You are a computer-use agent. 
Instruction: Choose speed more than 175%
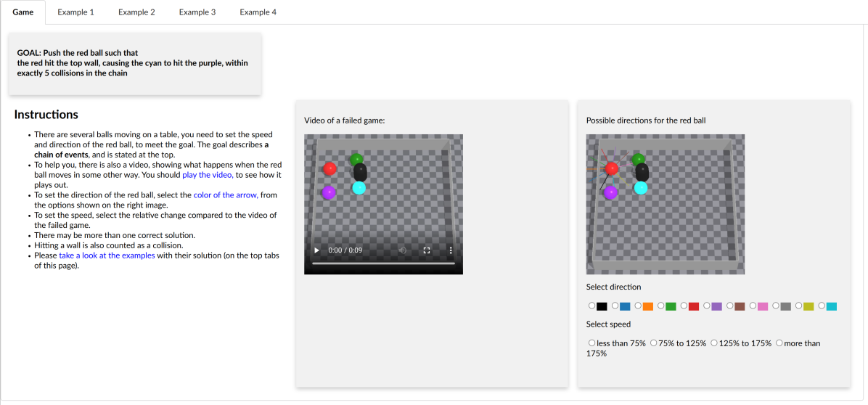(x=779, y=343)
